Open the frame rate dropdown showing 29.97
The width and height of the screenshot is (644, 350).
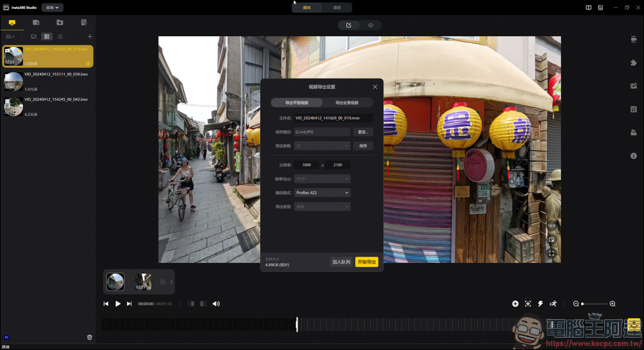coord(322,179)
